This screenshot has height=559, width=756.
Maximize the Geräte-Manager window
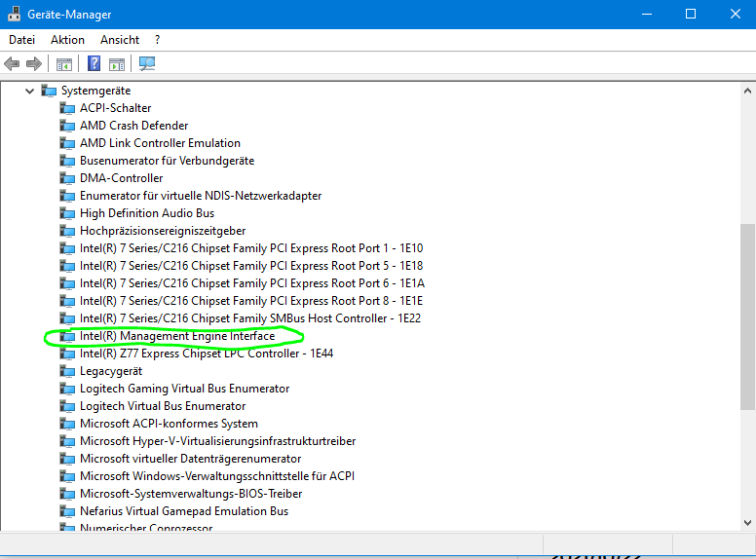click(691, 14)
